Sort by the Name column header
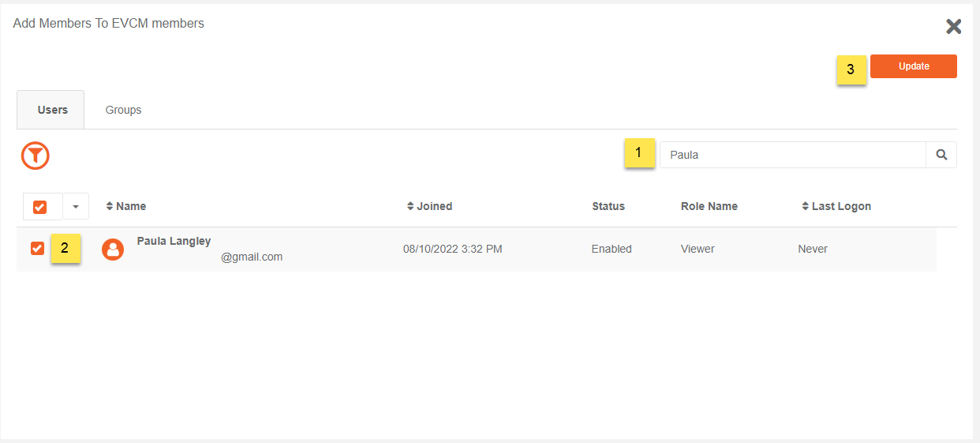 click(131, 206)
